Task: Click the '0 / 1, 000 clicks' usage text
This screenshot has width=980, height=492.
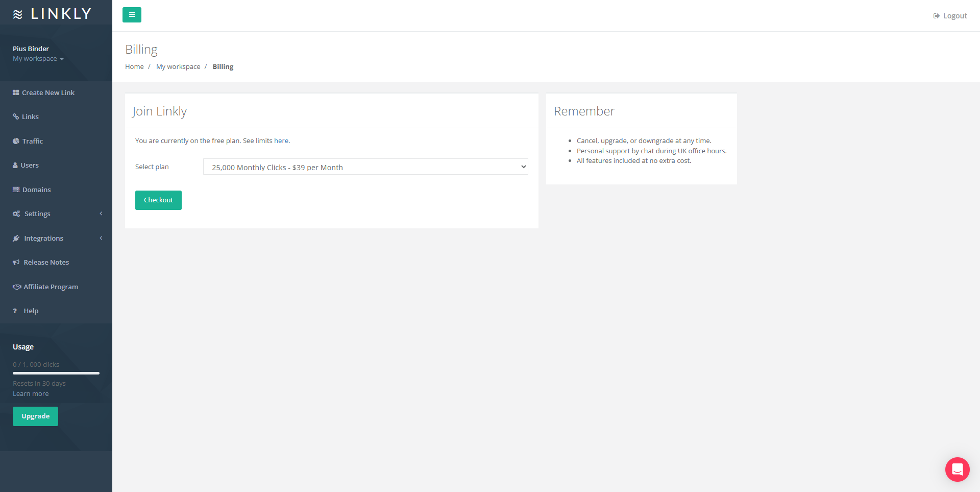Action: click(36, 364)
